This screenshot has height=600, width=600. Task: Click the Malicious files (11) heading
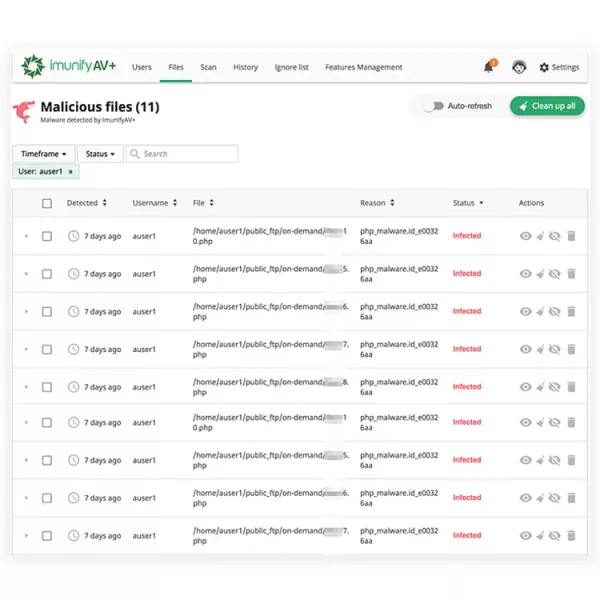pos(100,107)
